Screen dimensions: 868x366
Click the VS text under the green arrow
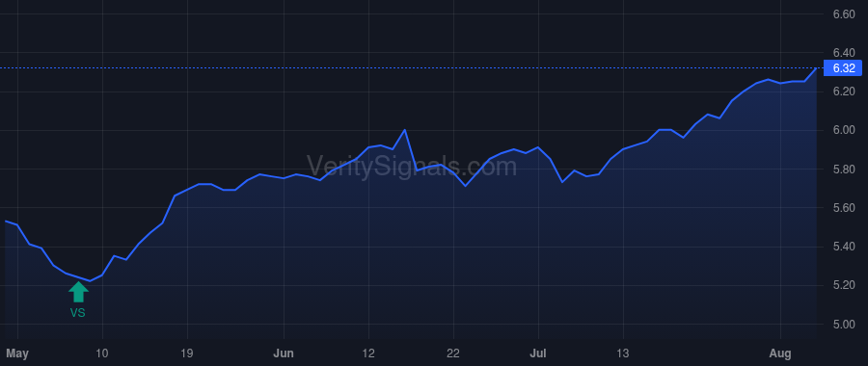[x=78, y=313]
